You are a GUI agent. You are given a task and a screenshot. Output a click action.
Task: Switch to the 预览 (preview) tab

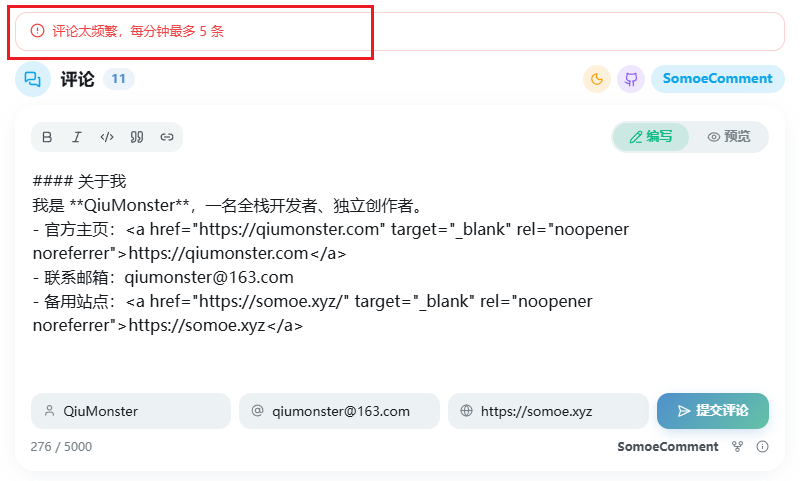coord(729,137)
